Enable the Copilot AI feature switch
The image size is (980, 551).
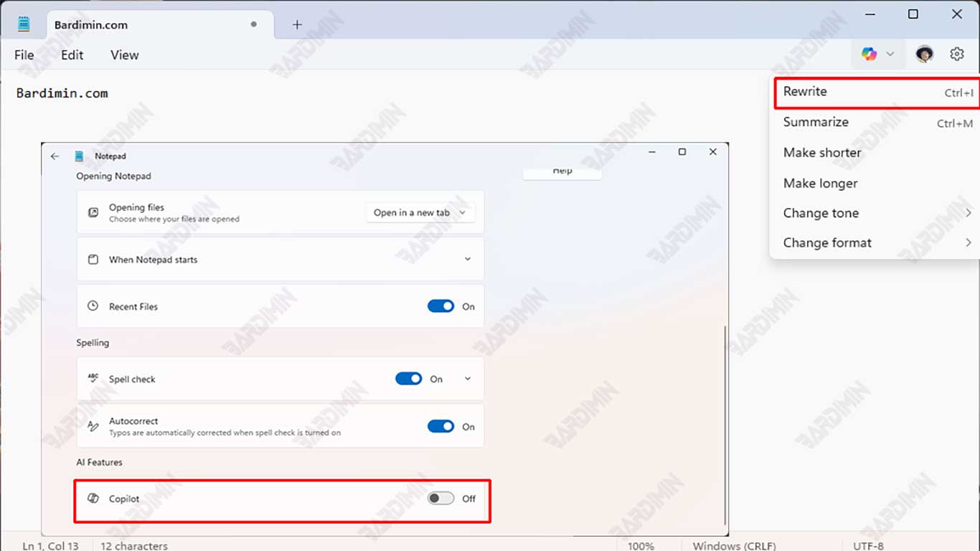point(440,498)
